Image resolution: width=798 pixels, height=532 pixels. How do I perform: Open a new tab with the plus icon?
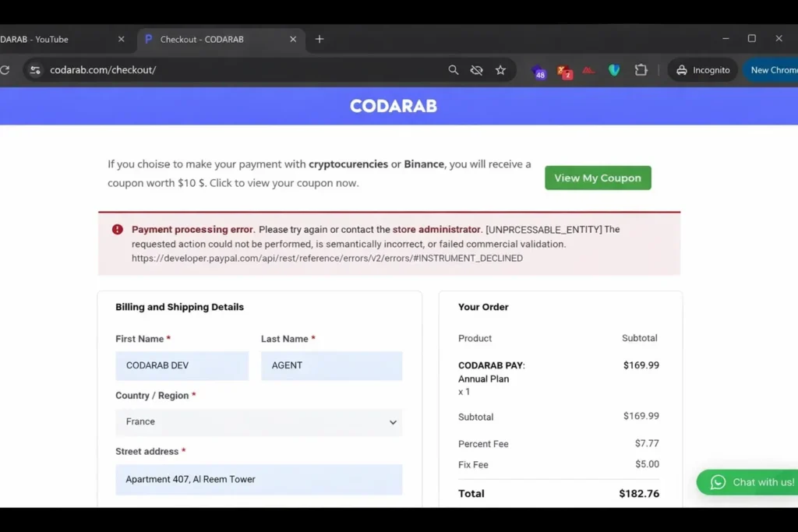[320, 38]
